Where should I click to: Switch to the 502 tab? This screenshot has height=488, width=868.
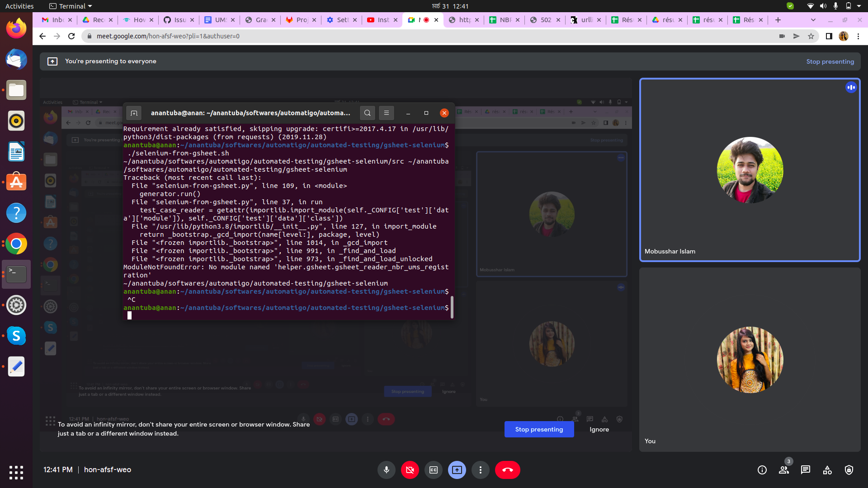545,20
